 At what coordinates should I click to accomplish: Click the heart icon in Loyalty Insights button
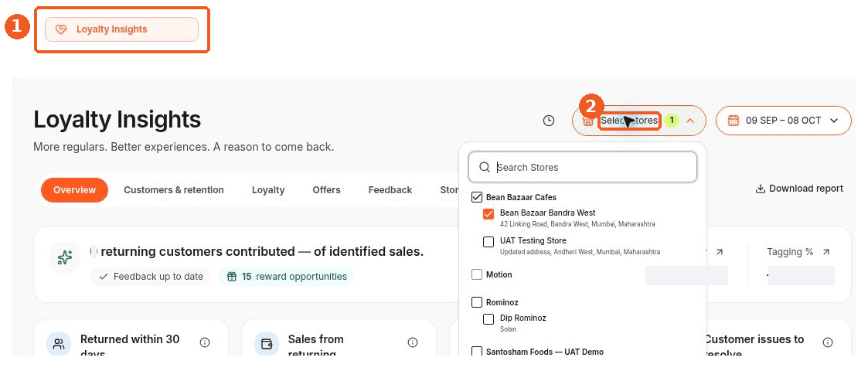(x=61, y=29)
